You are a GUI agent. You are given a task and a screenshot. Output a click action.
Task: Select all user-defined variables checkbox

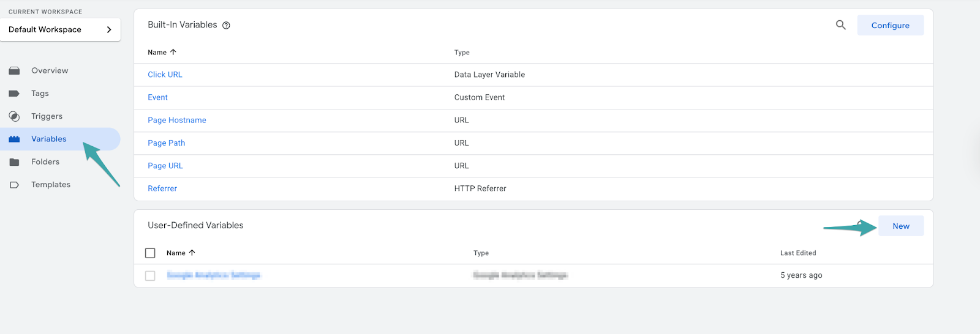[150, 253]
